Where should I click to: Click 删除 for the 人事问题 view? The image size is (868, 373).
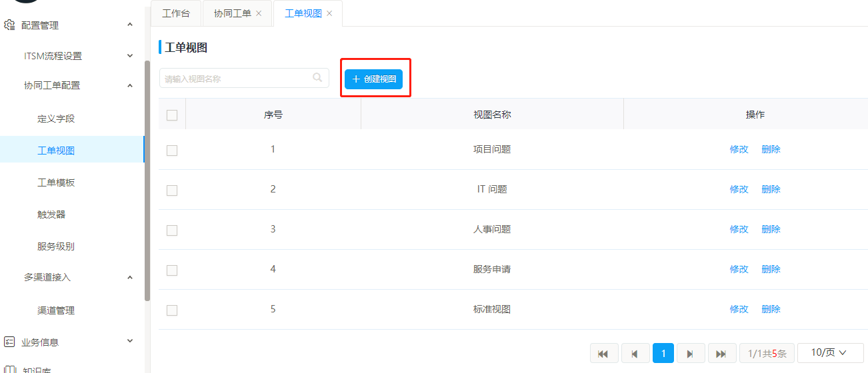pyautogui.click(x=771, y=229)
